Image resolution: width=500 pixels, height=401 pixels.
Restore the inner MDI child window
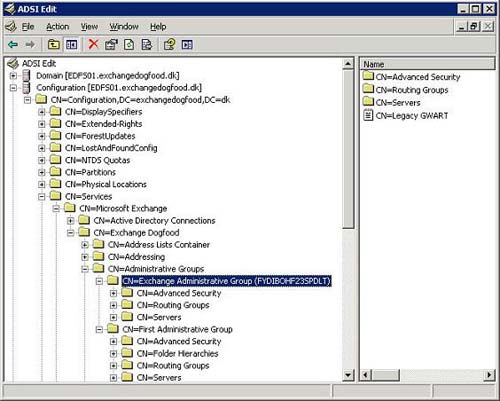coord(474,26)
